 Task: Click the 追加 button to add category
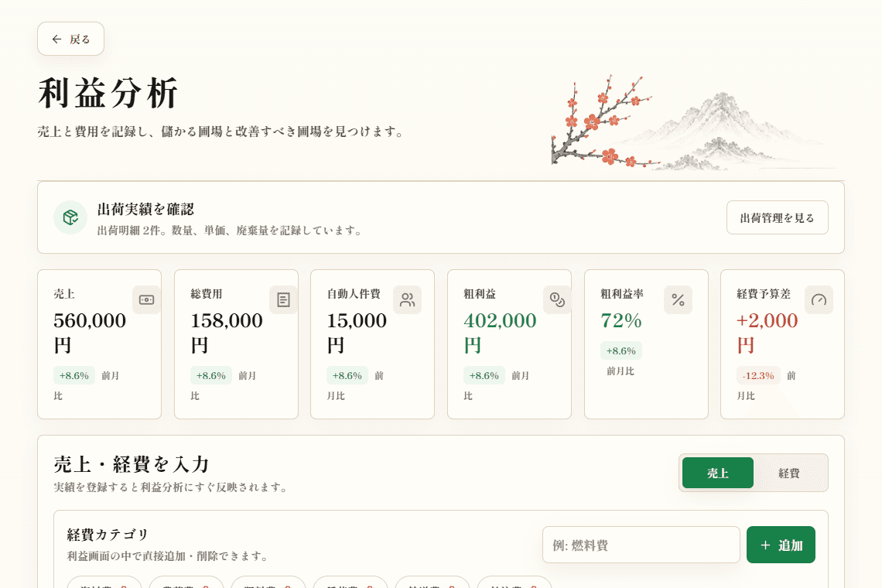(x=781, y=545)
